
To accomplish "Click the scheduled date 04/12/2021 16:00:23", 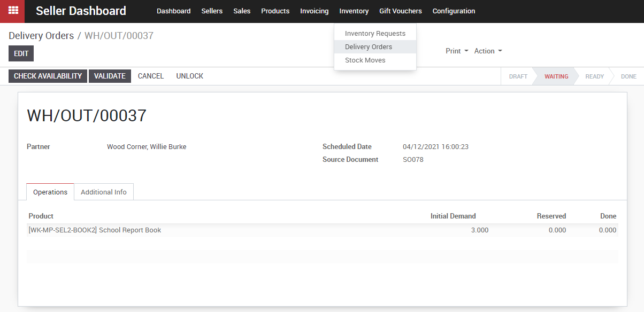I will point(435,146).
